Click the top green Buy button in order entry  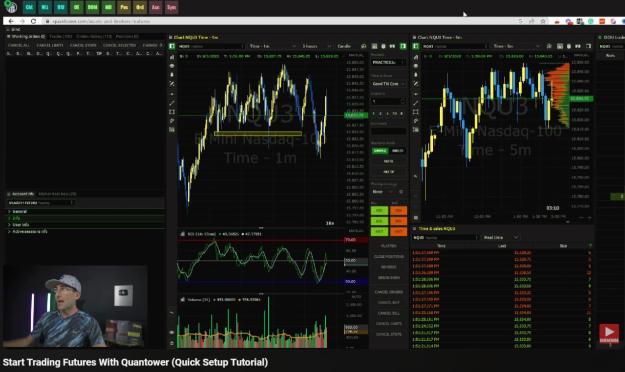tap(379, 211)
